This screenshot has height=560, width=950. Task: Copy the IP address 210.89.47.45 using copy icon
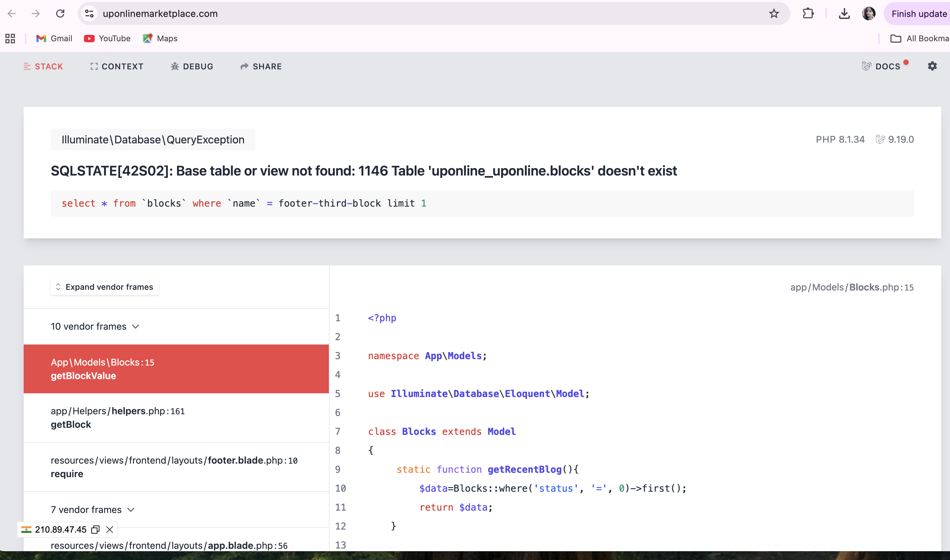pos(95,530)
